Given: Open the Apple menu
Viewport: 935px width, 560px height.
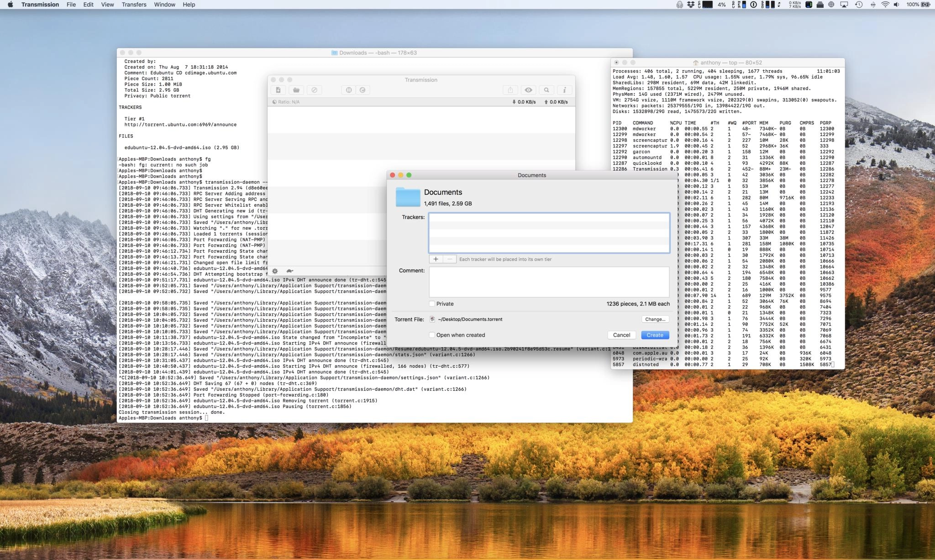Looking at the screenshot, I should click(10, 5).
